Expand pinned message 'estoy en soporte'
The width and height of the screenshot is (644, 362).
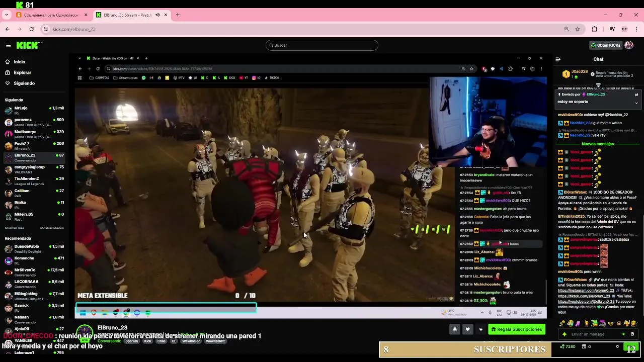(636, 103)
